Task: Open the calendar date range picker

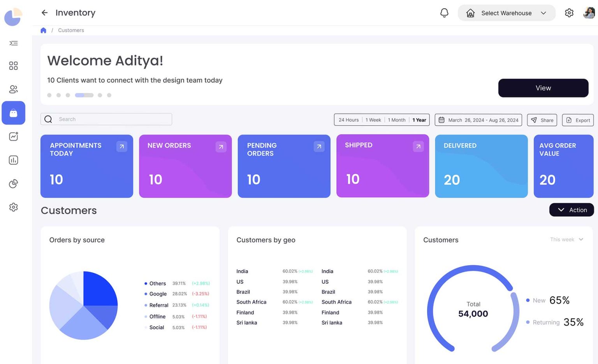Action: 478,120
